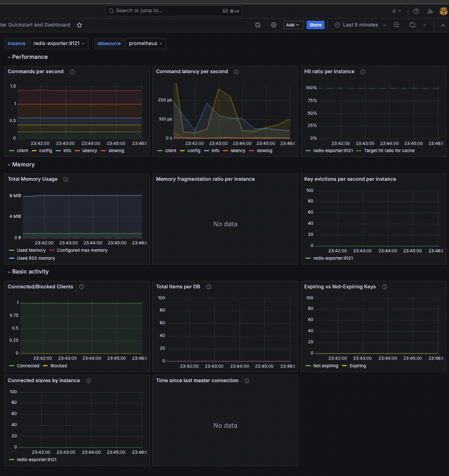Open Commands per second panel title menu
The width and height of the screenshot is (449, 476).
coord(35,72)
